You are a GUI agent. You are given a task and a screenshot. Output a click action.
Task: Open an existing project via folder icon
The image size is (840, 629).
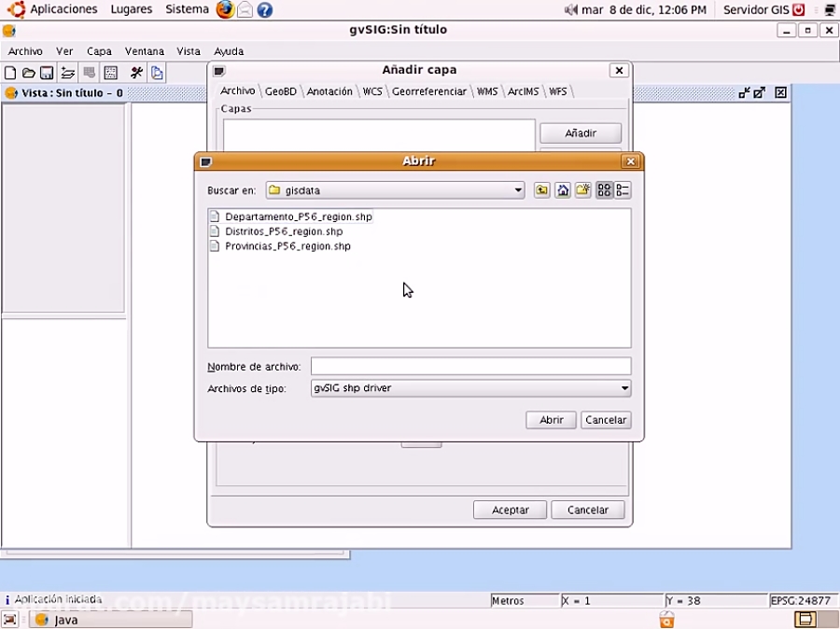coord(28,73)
